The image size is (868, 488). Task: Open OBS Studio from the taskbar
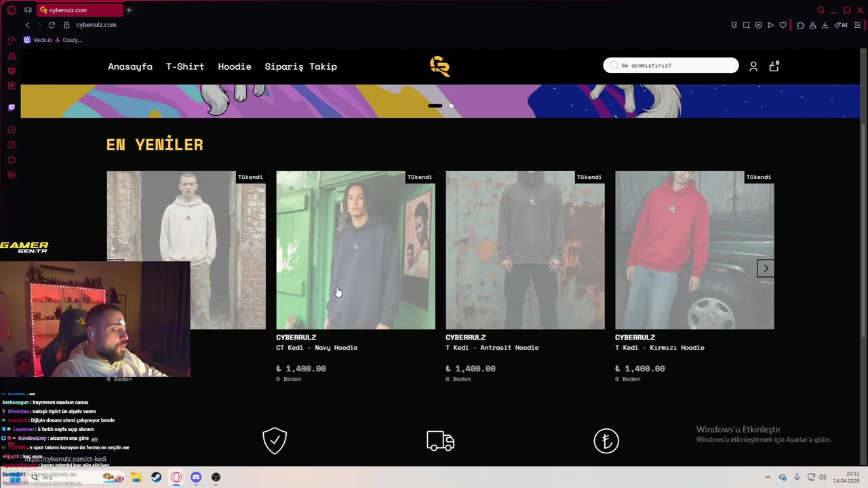pyautogui.click(x=216, y=477)
